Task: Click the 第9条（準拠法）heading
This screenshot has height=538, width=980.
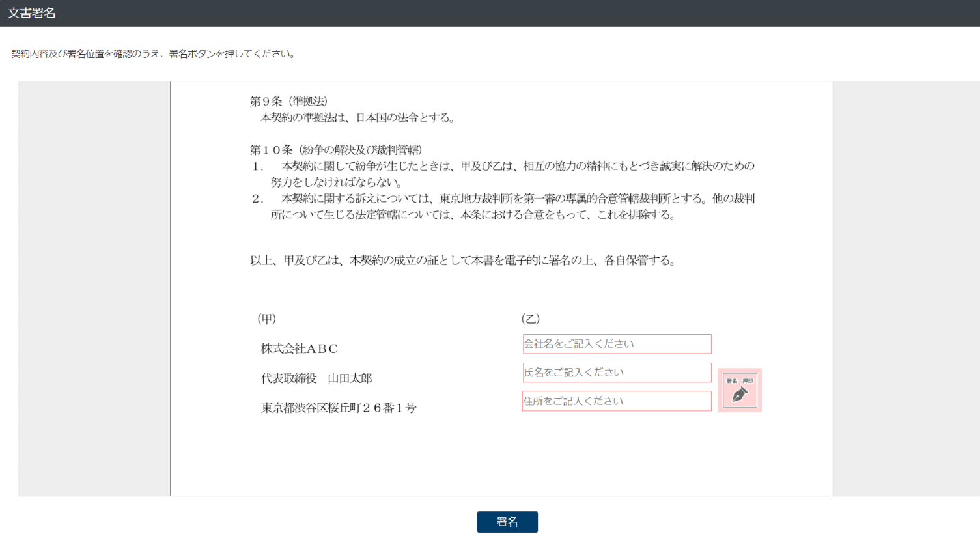Action: pyautogui.click(x=289, y=101)
